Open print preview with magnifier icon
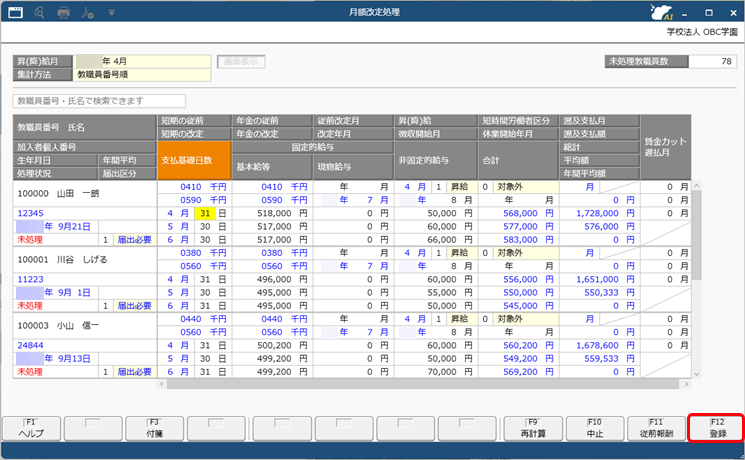 [38, 13]
